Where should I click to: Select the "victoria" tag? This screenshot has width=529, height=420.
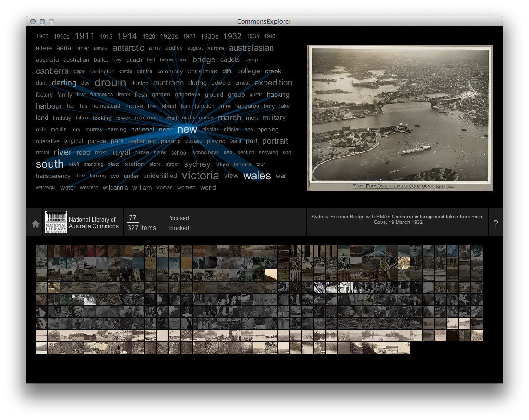200,176
